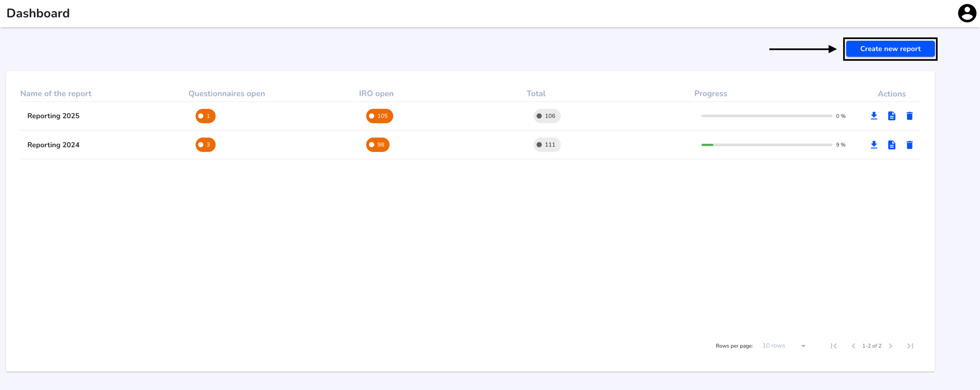The height and width of the screenshot is (390, 980).
Task: Click the 3 questionnaires open badge
Action: pyautogui.click(x=206, y=145)
